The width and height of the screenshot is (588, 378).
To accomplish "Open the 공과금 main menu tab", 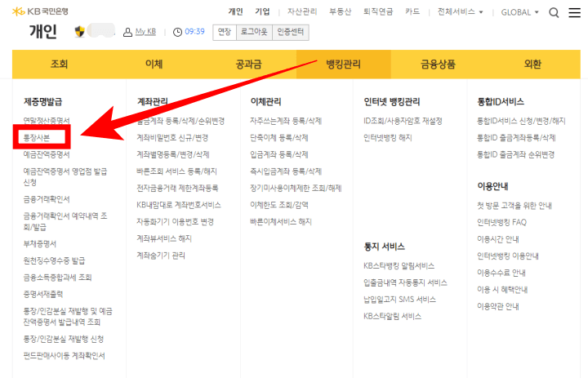I will [x=248, y=64].
